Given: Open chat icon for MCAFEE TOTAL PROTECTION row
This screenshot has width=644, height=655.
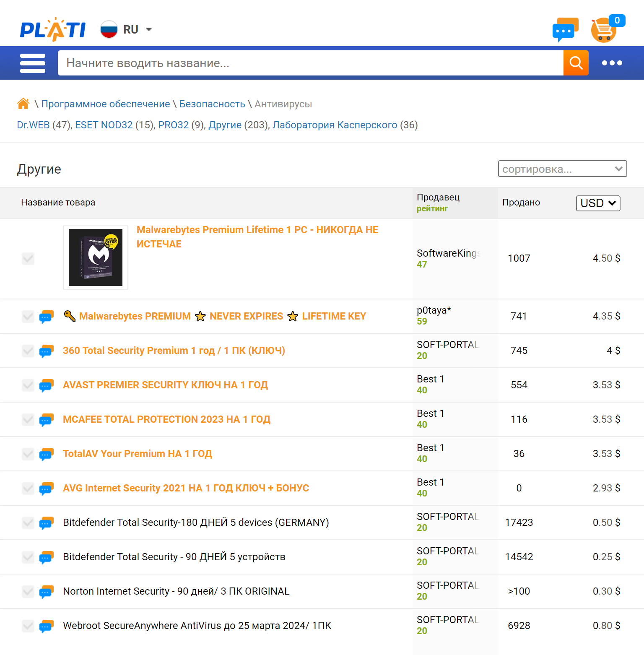Looking at the screenshot, I should point(47,420).
